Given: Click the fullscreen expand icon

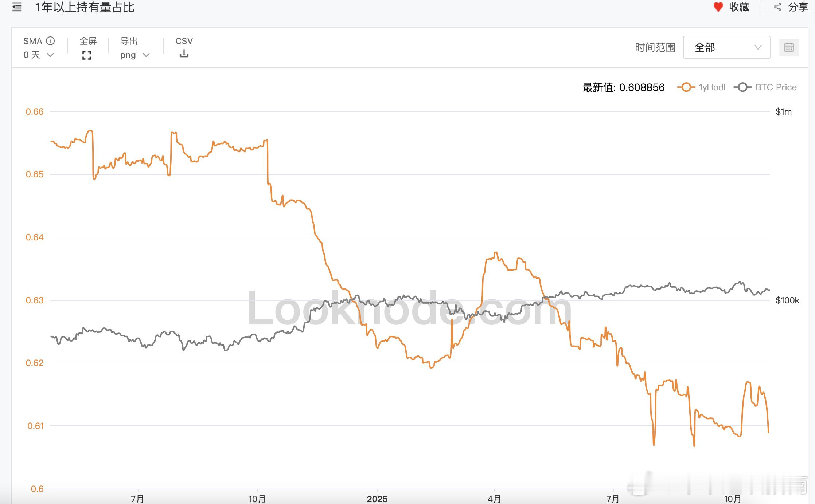Looking at the screenshot, I should coord(87,55).
